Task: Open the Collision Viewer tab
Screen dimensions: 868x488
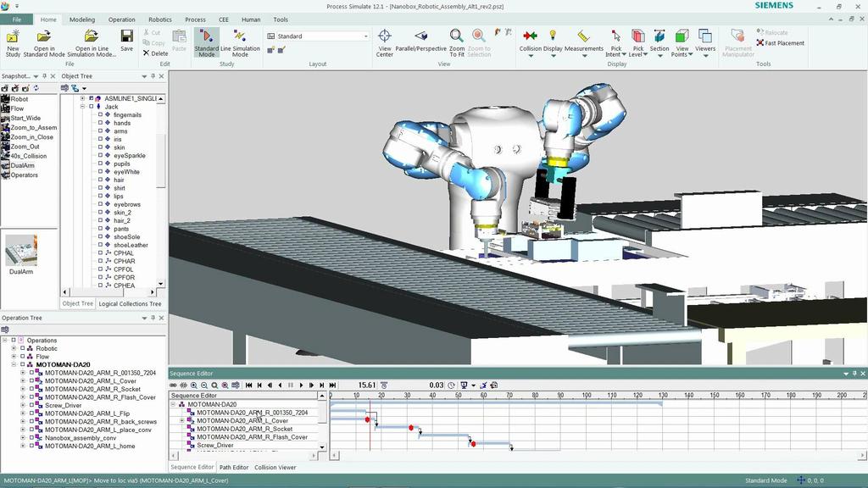Action: click(x=275, y=468)
